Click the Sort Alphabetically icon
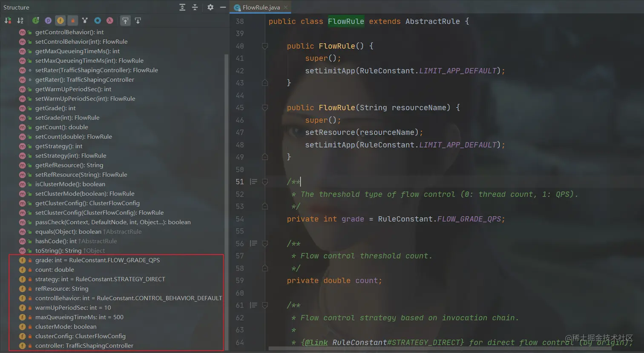The height and width of the screenshot is (353, 644). pyautogui.click(x=20, y=20)
